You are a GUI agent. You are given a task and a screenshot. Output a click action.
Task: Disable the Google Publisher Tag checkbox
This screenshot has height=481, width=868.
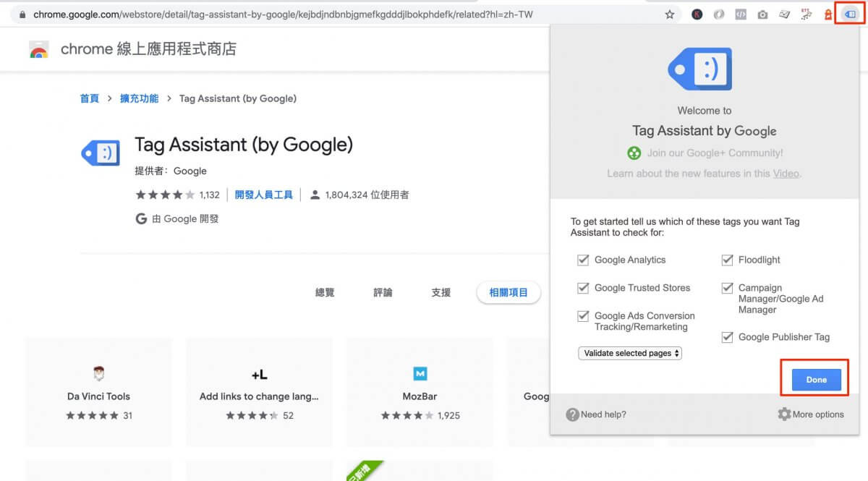tap(727, 337)
